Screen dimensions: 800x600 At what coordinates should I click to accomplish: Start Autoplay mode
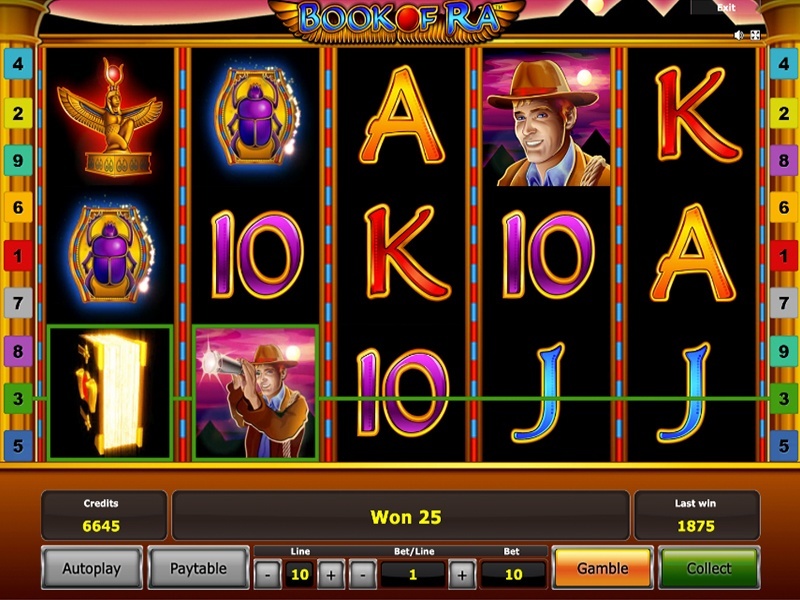tap(92, 568)
